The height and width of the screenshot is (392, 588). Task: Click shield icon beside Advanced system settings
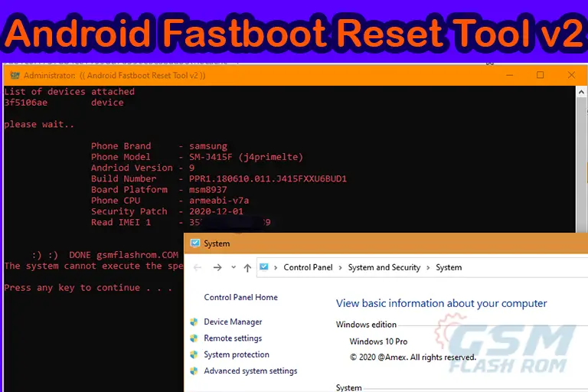194,371
